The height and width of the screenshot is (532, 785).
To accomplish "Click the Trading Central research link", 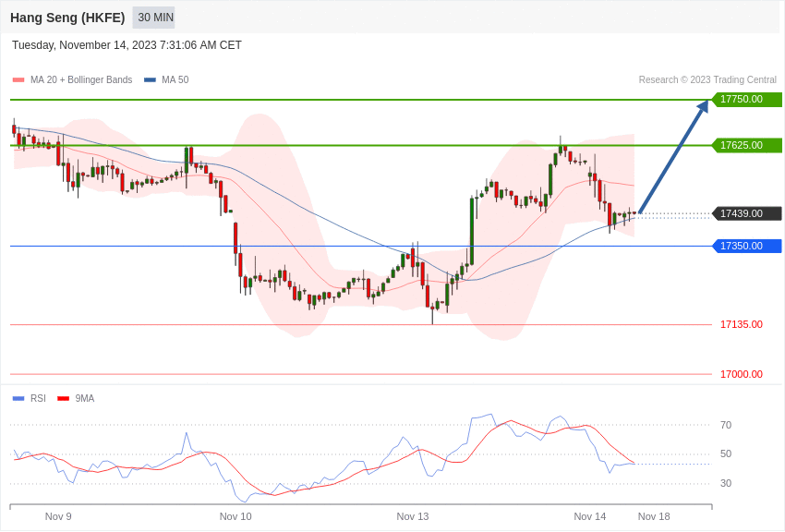I will tap(706, 79).
